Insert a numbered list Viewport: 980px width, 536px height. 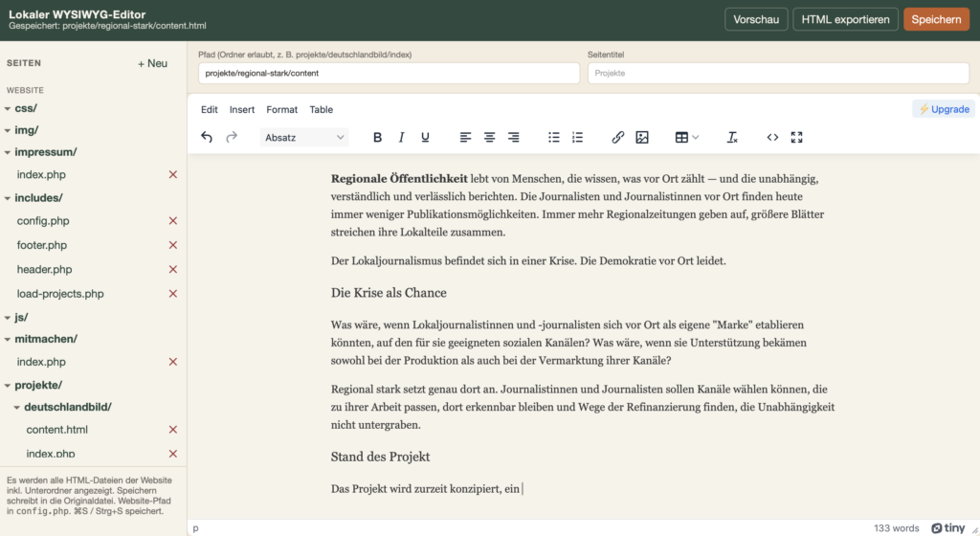coord(577,138)
